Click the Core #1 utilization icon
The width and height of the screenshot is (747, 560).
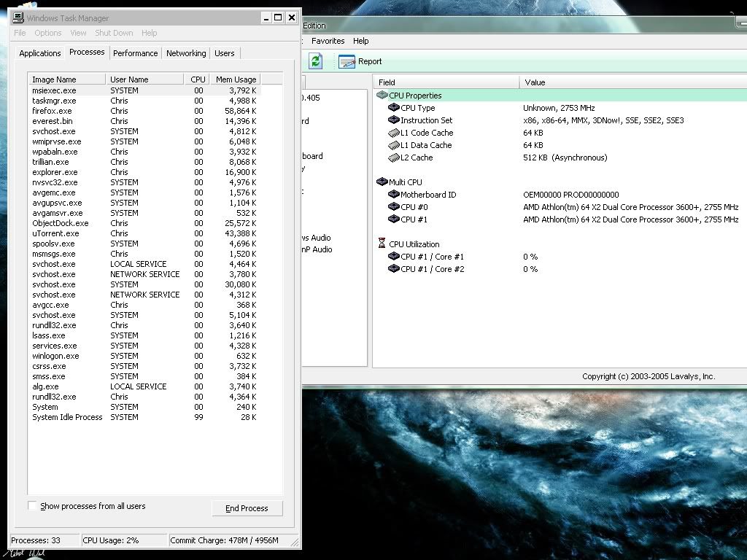tap(393, 256)
